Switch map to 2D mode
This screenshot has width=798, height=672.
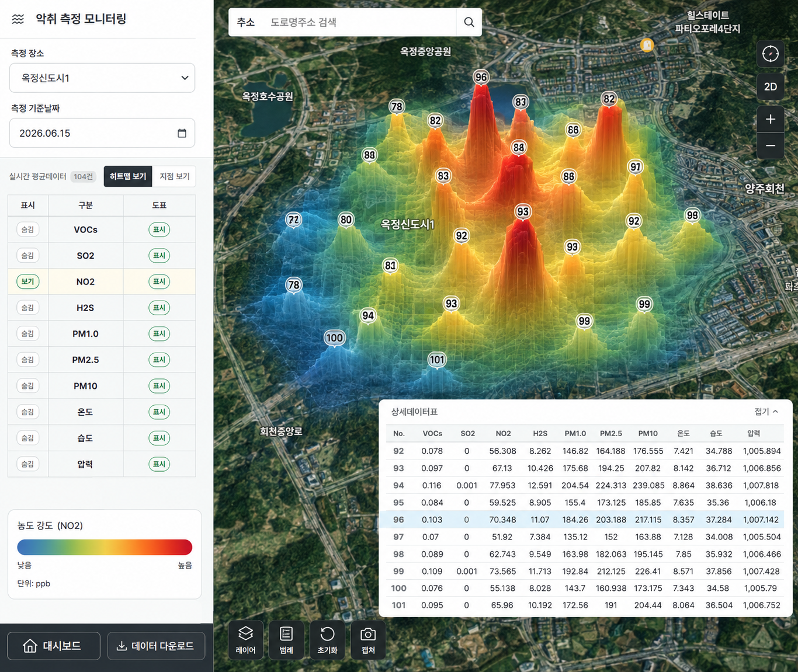tap(770, 86)
